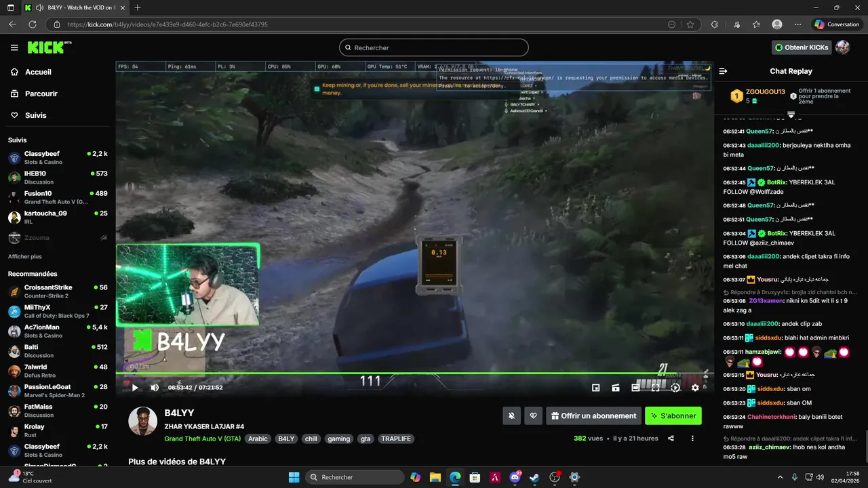Play the video
Viewport: 868px width, 488px height.
(134, 388)
